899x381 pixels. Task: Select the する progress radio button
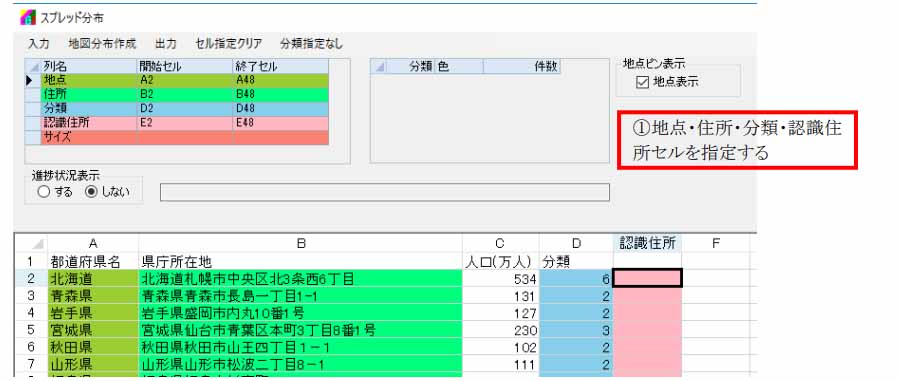tap(44, 193)
